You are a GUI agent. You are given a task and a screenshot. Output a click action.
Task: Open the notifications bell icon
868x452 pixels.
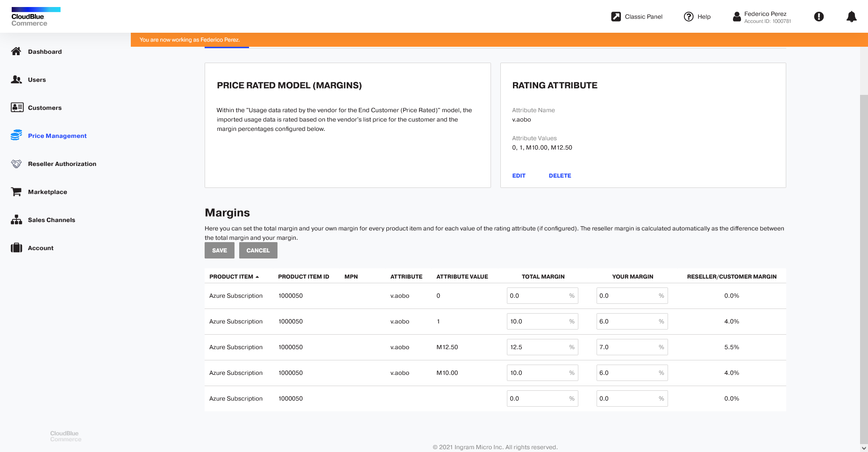click(x=852, y=17)
